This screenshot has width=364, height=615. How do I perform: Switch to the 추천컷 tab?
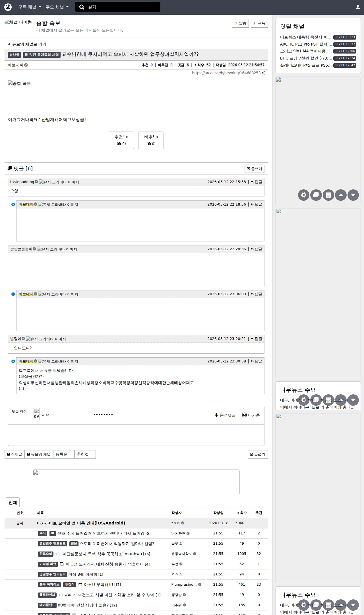point(85,454)
